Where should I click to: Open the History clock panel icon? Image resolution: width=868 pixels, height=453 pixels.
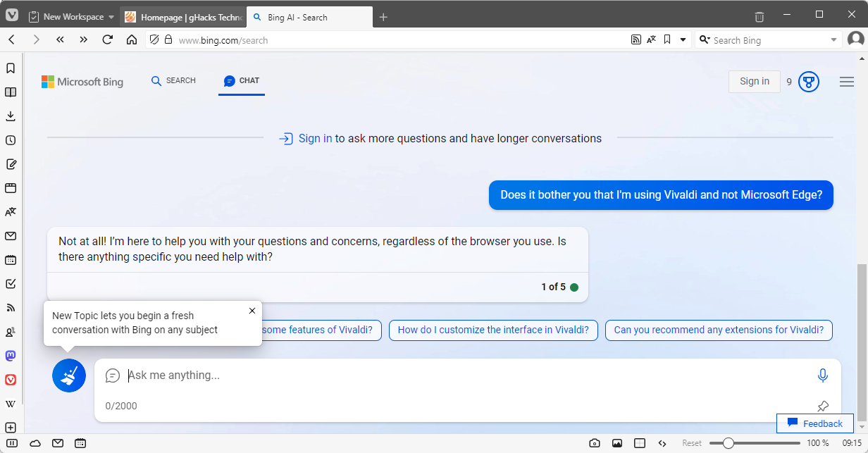[x=11, y=140]
